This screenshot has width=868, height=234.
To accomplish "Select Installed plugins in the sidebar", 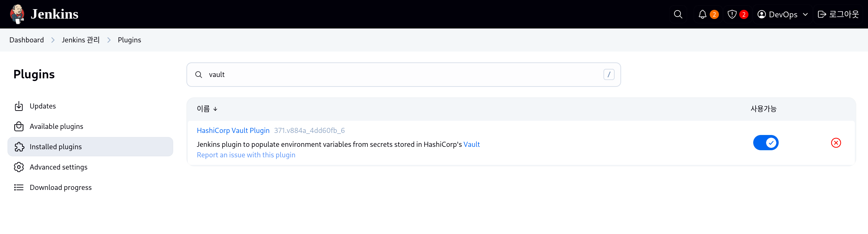I will coord(90,147).
